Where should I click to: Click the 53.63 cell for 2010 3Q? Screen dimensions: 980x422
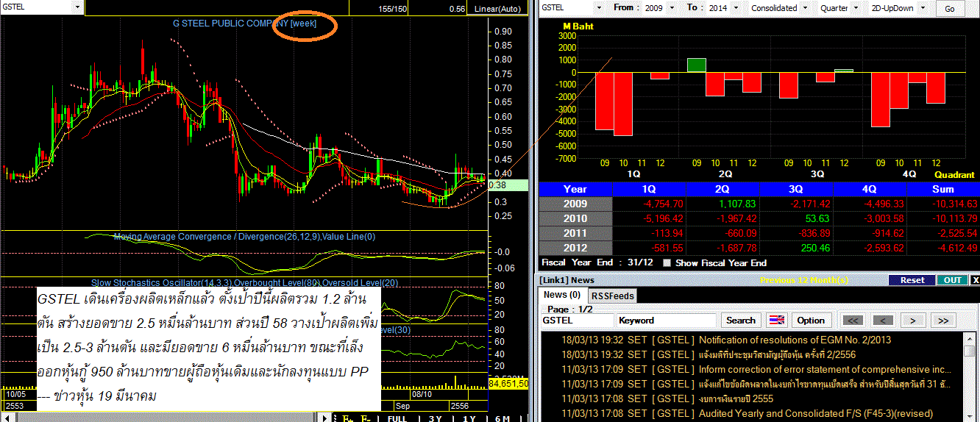pos(796,218)
